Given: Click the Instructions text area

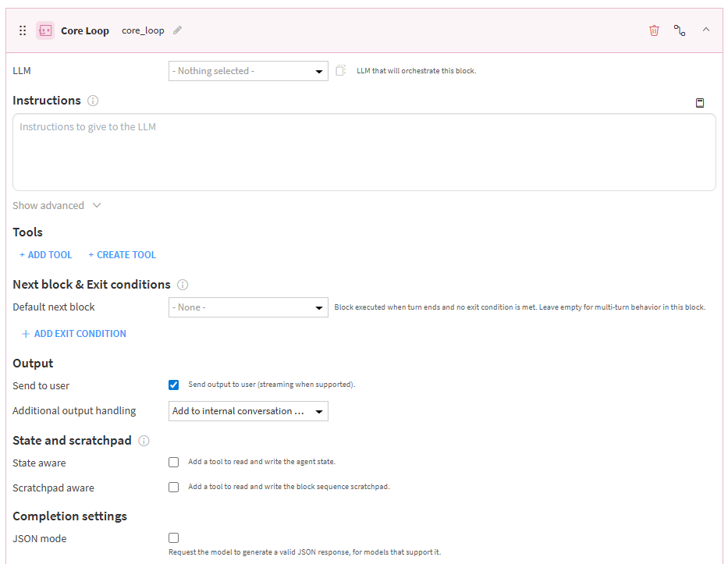Looking at the screenshot, I should [364, 152].
